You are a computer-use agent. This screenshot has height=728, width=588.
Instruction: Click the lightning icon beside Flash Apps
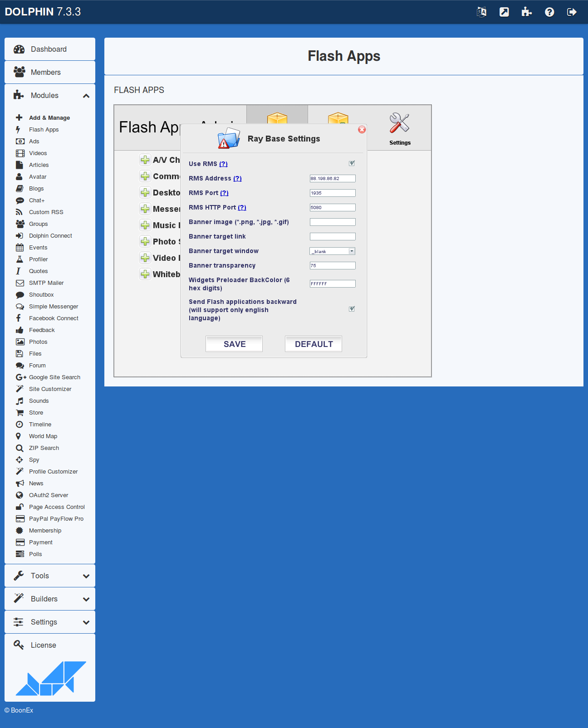click(18, 129)
